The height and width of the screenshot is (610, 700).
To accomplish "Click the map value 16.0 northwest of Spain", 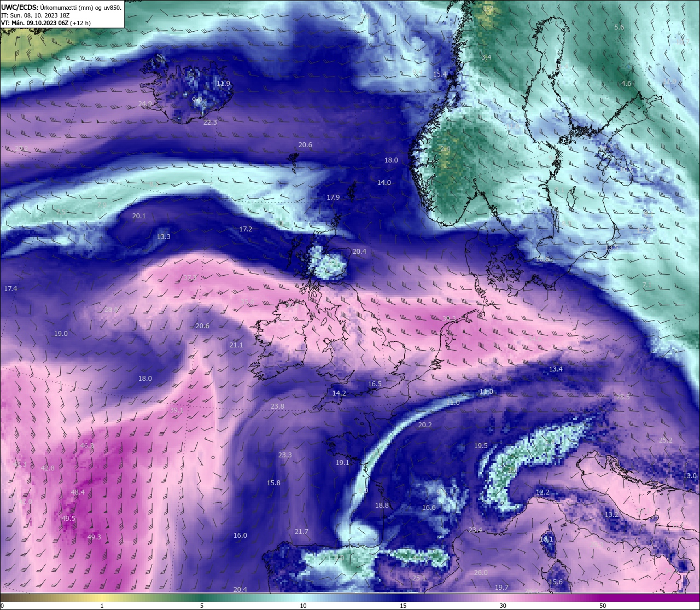I will pos(240,536).
